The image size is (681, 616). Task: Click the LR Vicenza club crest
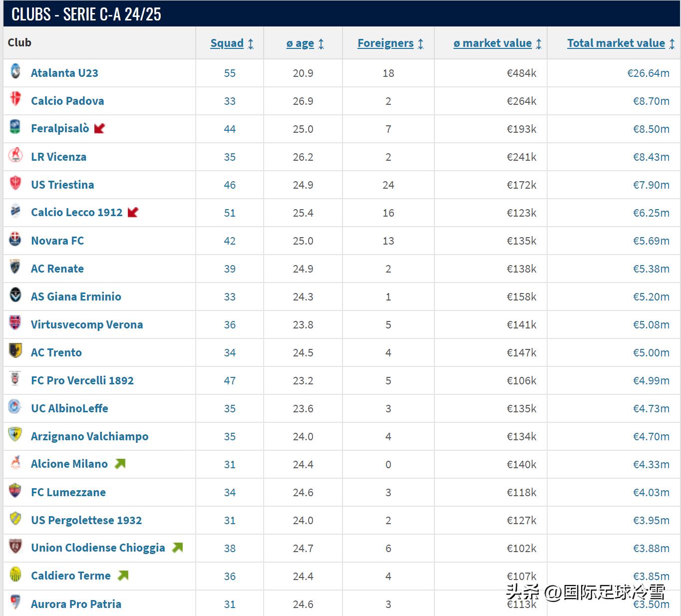pos(15,155)
